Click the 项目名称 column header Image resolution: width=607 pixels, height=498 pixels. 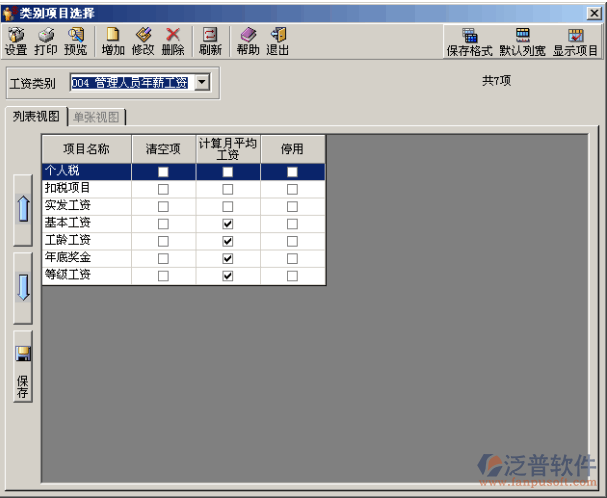[86, 149]
